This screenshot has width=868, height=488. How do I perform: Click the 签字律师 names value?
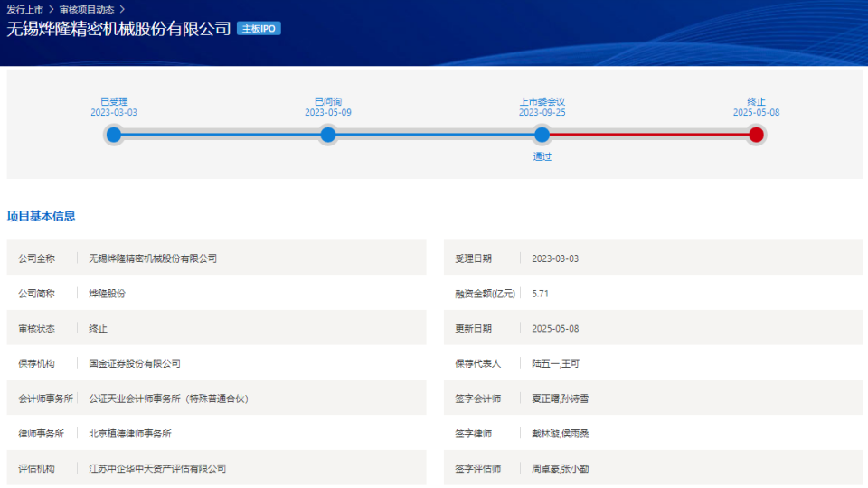(561, 434)
